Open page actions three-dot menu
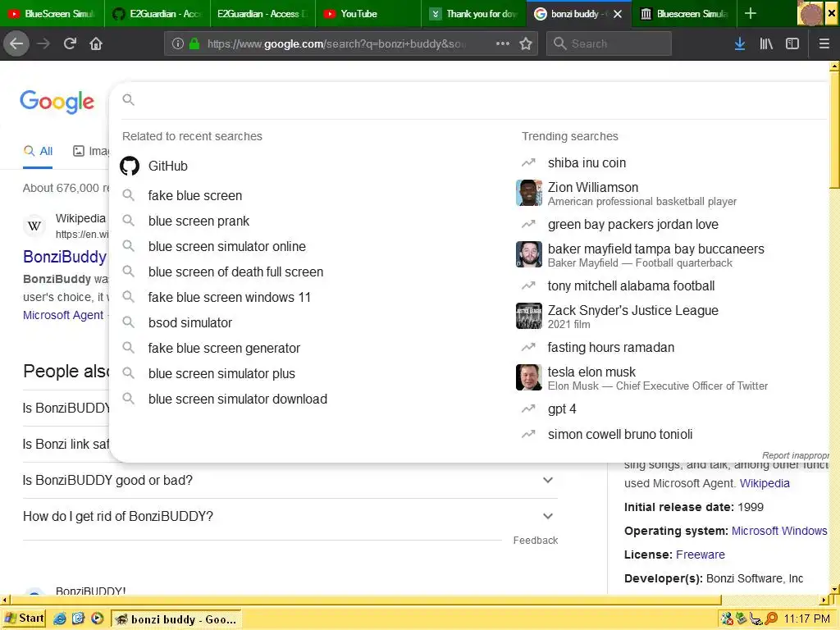840x630 pixels. tap(503, 43)
